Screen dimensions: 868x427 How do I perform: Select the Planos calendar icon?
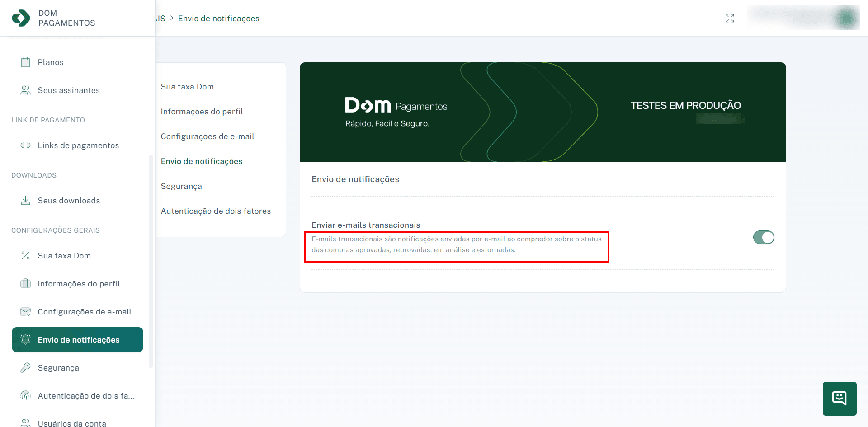click(x=26, y=62)
